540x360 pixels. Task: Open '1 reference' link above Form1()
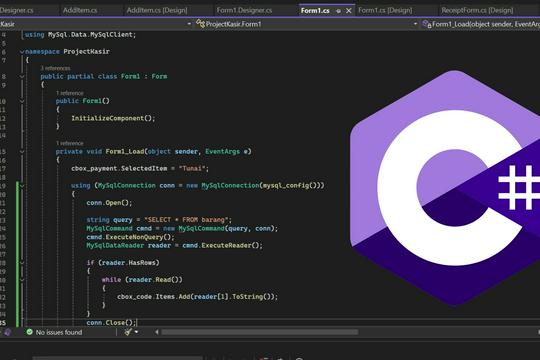[70, 93]
